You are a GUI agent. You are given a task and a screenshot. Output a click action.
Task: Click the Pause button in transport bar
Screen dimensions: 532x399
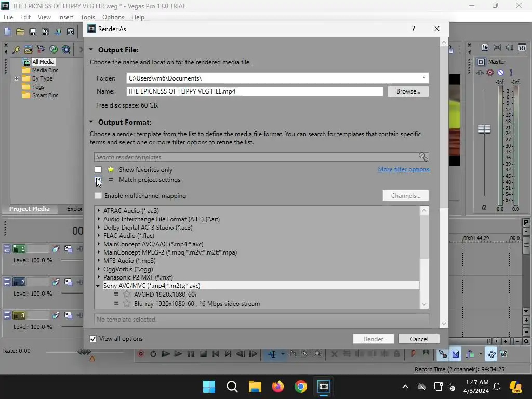coord(191,354)
